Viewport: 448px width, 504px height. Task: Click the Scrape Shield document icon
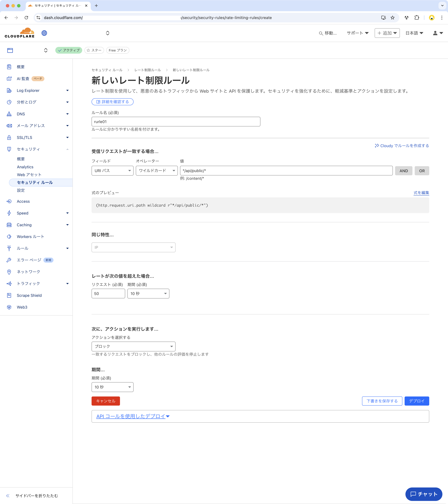[x=9, y=295]
